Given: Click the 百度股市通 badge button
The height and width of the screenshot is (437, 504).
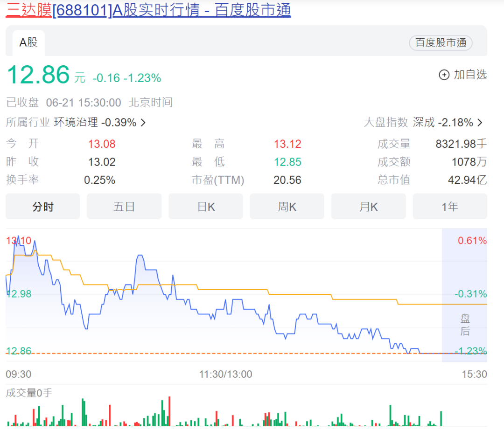Looking at the screenshot, I should click(x=441, y=43).
